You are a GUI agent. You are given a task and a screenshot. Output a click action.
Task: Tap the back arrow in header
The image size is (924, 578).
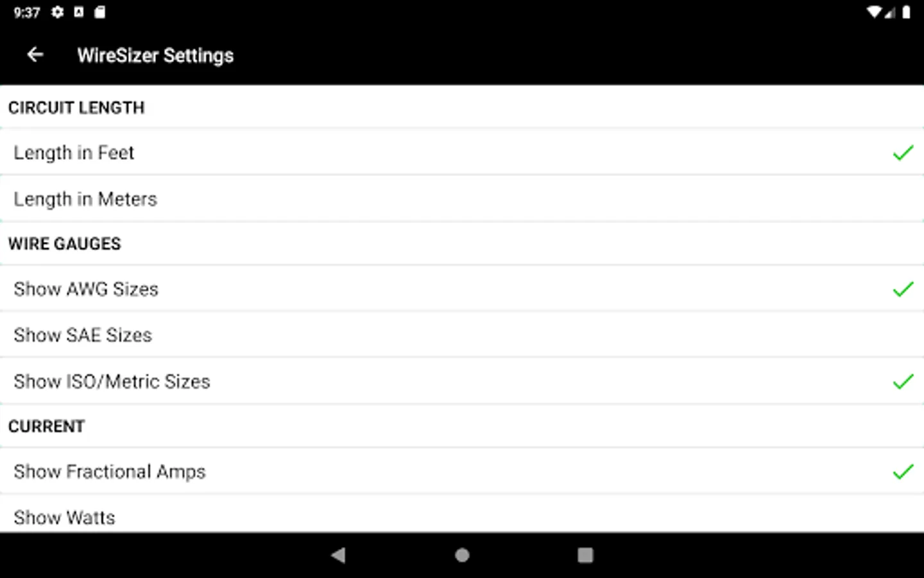(x=35, y=55)
